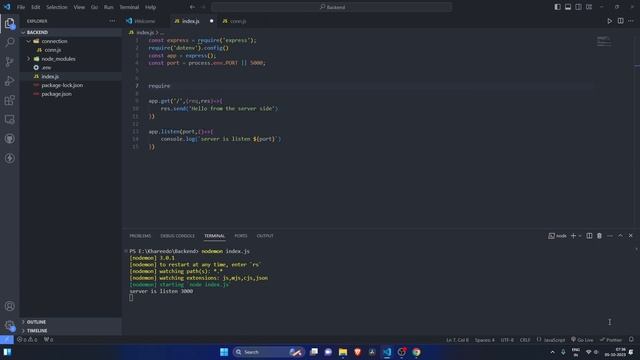
Task: Open the .env file in explorer
Action: (70, 67)
